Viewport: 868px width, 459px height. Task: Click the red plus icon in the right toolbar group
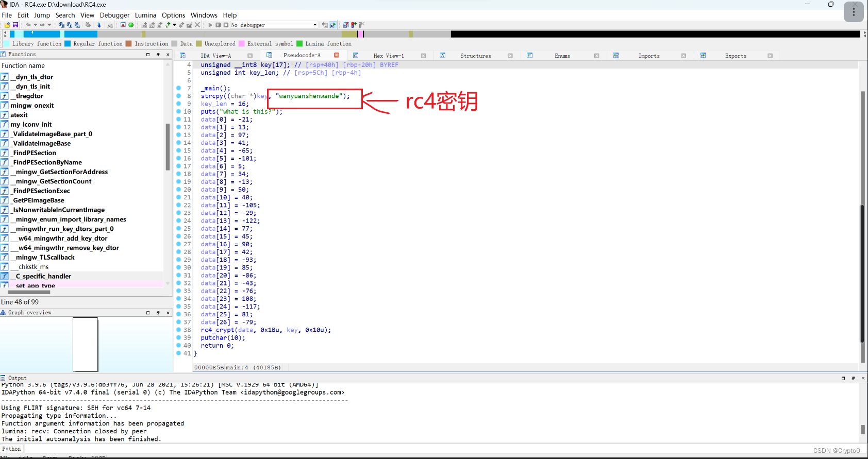[354, 25]
